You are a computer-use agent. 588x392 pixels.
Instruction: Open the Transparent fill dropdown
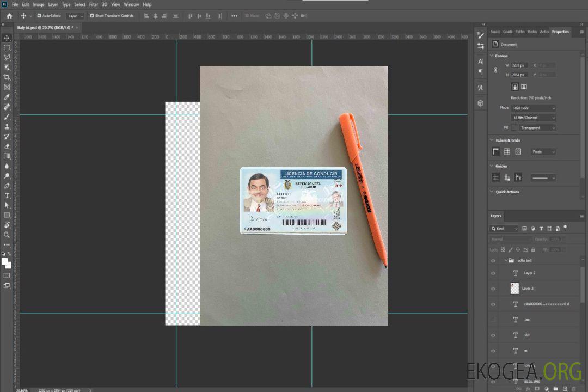click(537, 128)
